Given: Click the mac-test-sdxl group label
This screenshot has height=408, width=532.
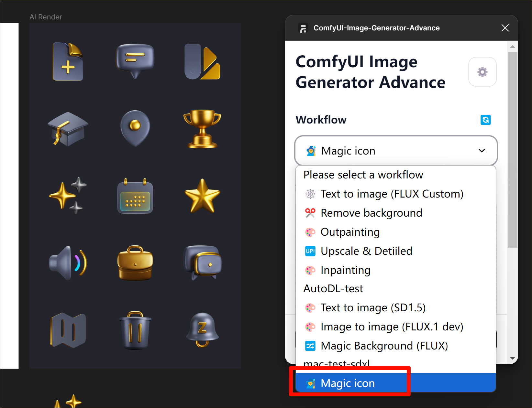Looking at the screenshot, I should coord(337,364).
